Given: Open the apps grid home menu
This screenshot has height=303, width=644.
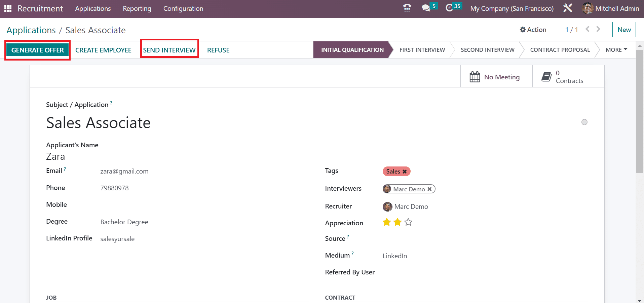Looking at the screenshot, I should 8,8.
